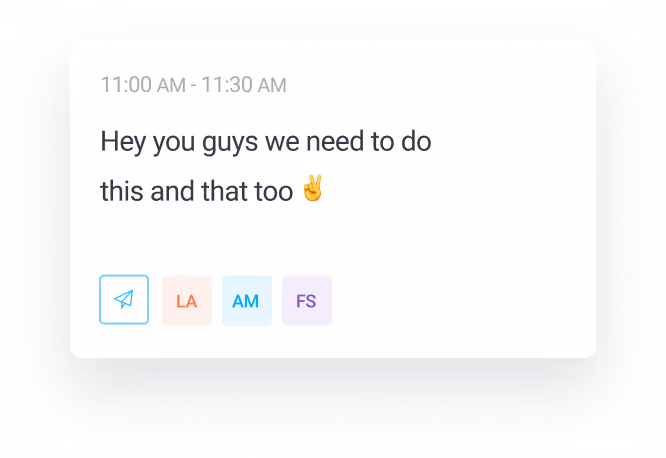Image resolution: width=666 pixels, height=458 pixels.
Task: Click the victory hand emoji
Action: 313,188
